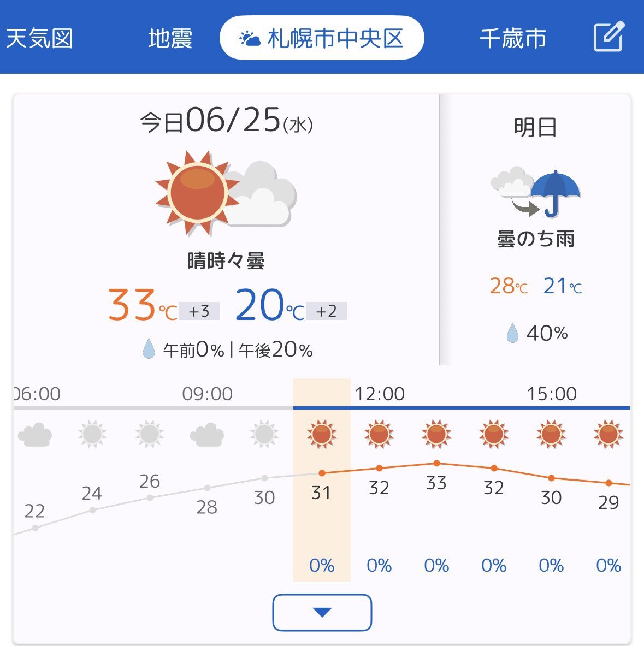Click the raindrop icon next to 40%

(512, 333)
